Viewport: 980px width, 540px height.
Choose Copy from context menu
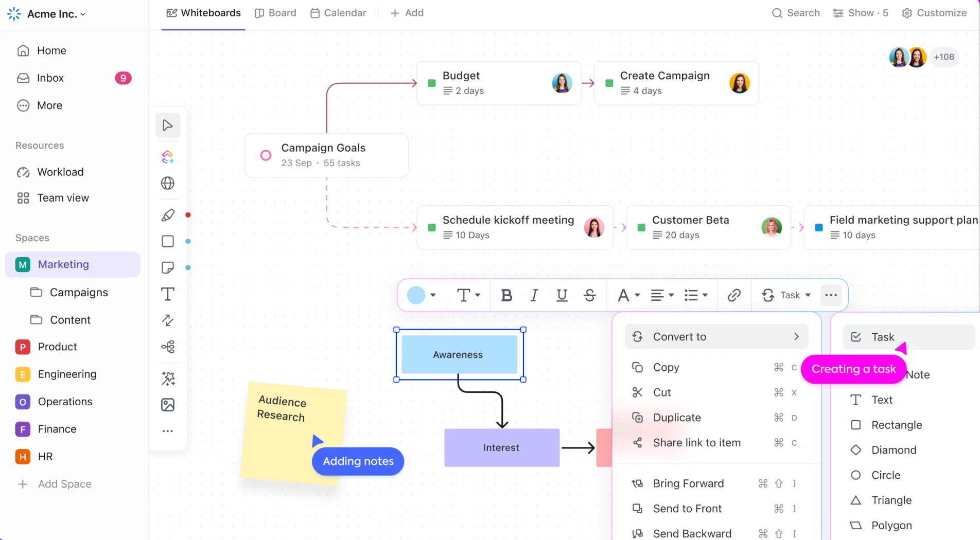(x=716, y=367)
